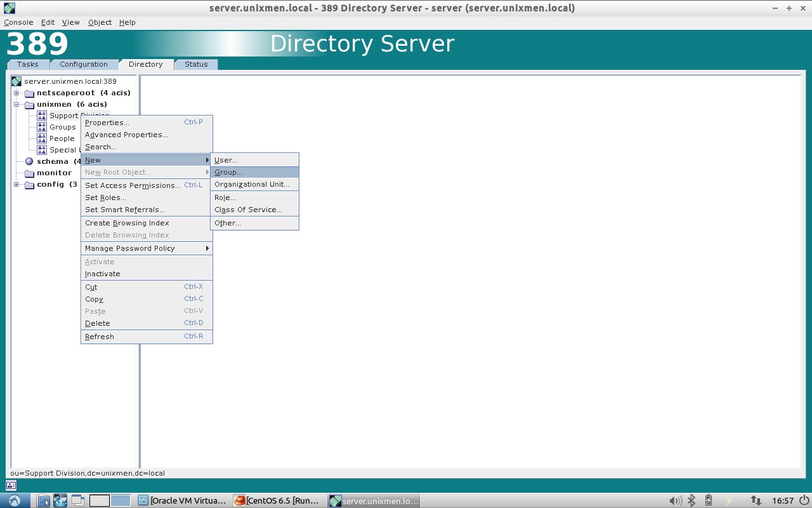The height and width of the screenshot is (508, 812).
Task: Click the monitor folder icon
Action: (x=29, y=173)
